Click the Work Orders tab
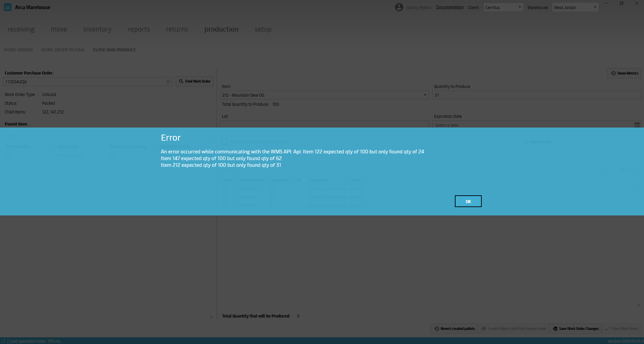644x344 pixels. 18,50
